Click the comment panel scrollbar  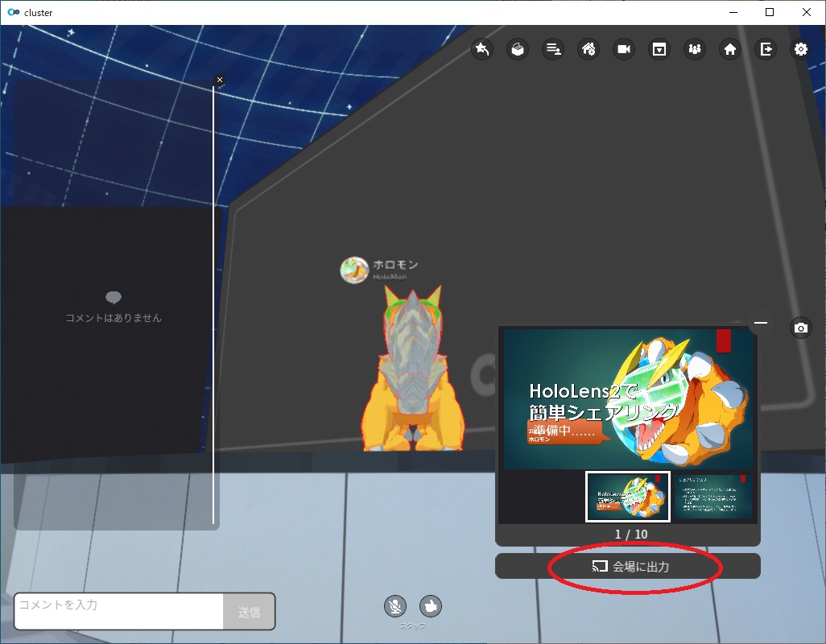(x=213, y=305)
